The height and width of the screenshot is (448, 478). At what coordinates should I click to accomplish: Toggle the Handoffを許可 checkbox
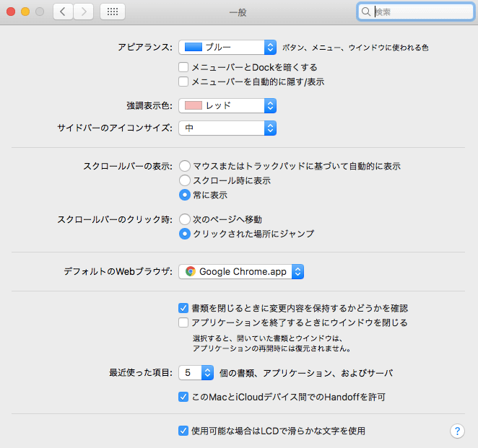coord(183,397)
